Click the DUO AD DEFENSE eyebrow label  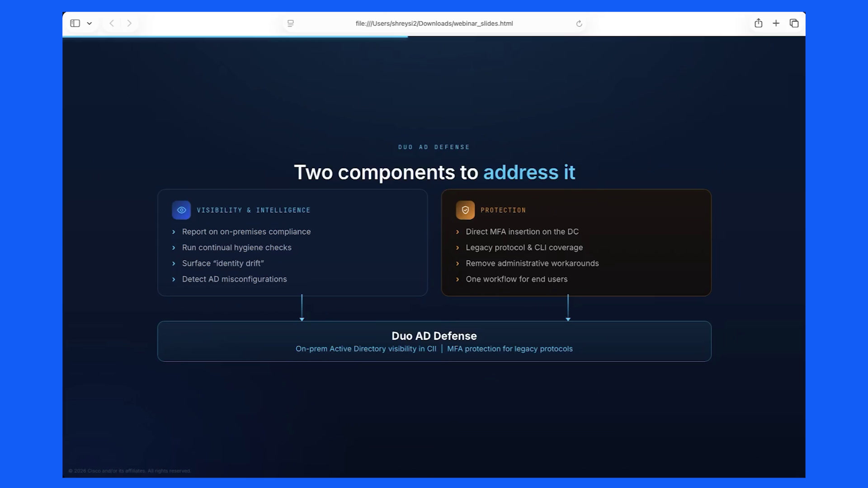tap(434, 147)
